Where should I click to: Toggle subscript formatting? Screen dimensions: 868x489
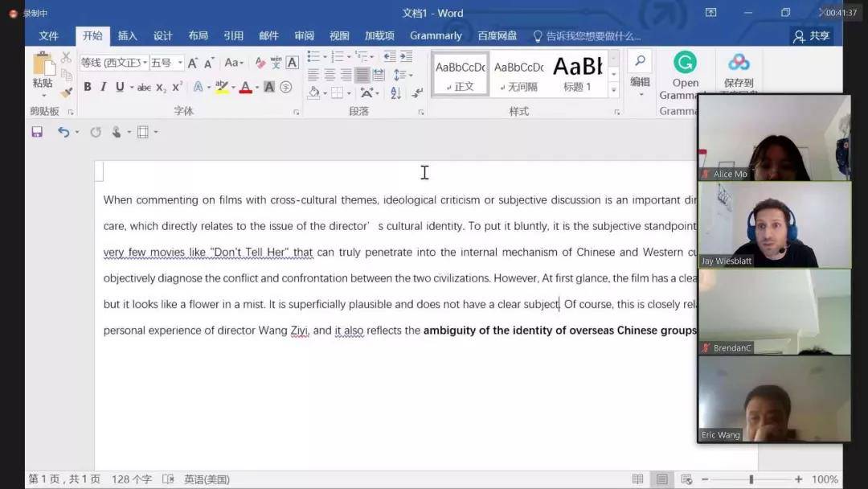[x=161, y=87]
